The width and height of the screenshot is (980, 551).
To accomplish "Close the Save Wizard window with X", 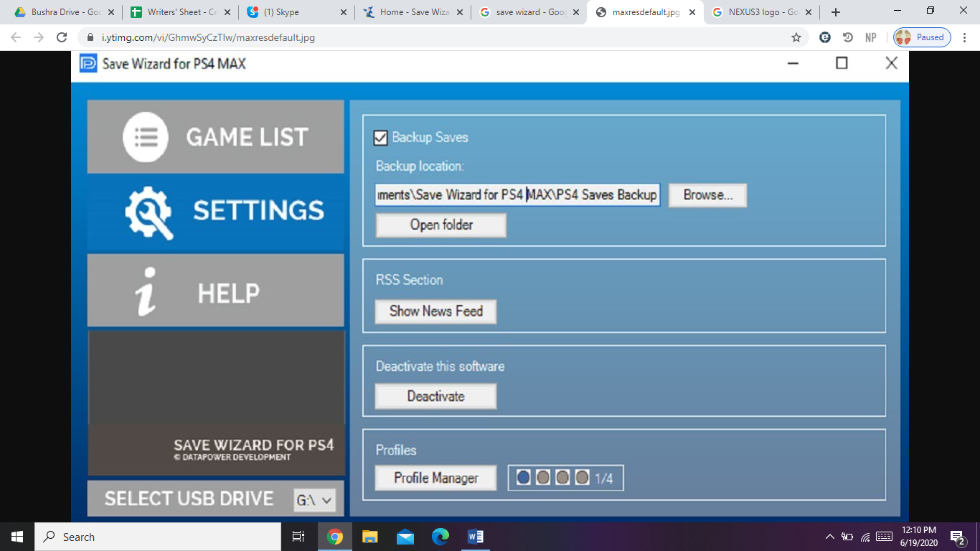I will click(x=891, y=63).
